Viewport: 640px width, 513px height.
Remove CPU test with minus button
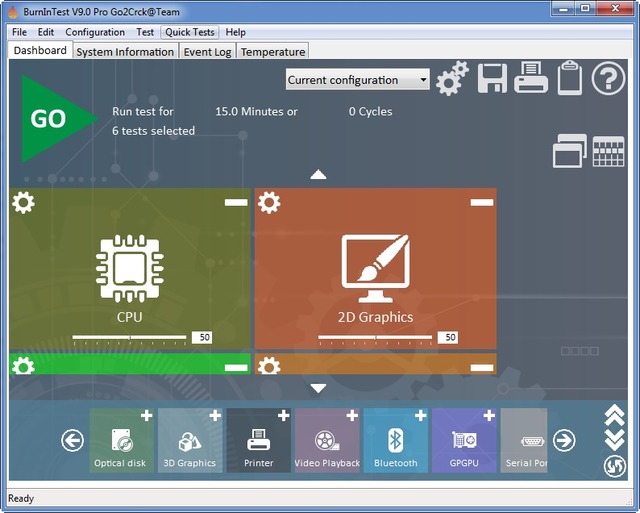pos(236,202)
